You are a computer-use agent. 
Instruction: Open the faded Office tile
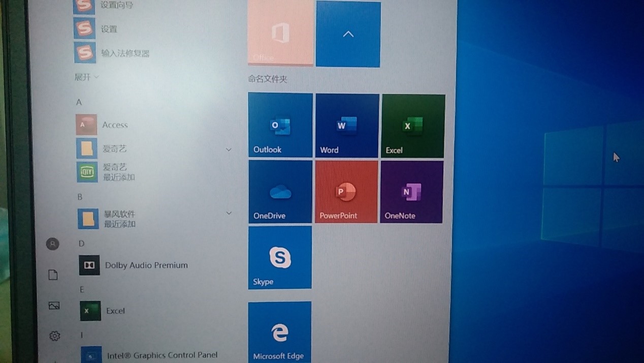280,33
